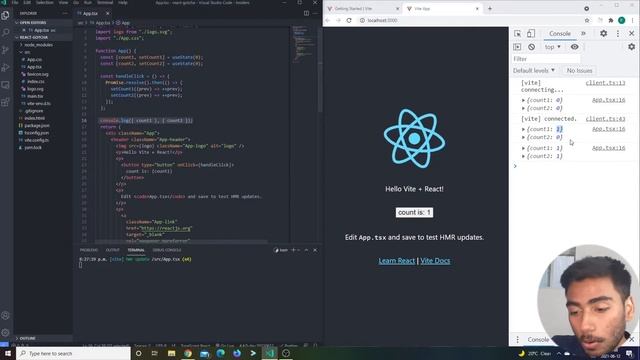Open Remote Explorer icon in VS Code activity bar

[x=5, y=85]
